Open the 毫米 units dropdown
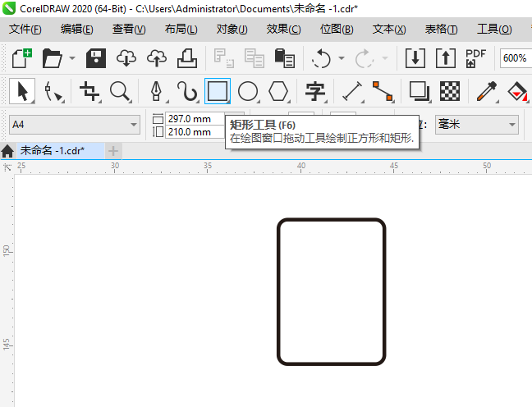This screenshot has width=532, height=407. [477, 125]
